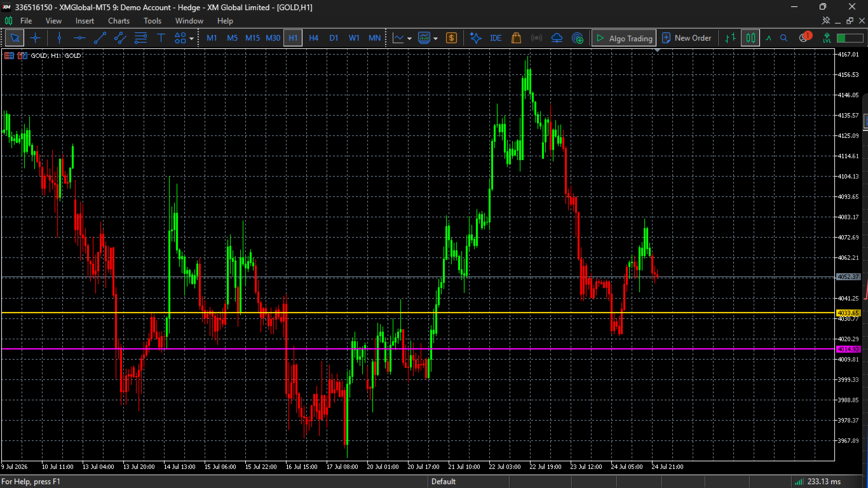
Task: Click the chart shift triangle marker
Action: click(x=658, y=51)
